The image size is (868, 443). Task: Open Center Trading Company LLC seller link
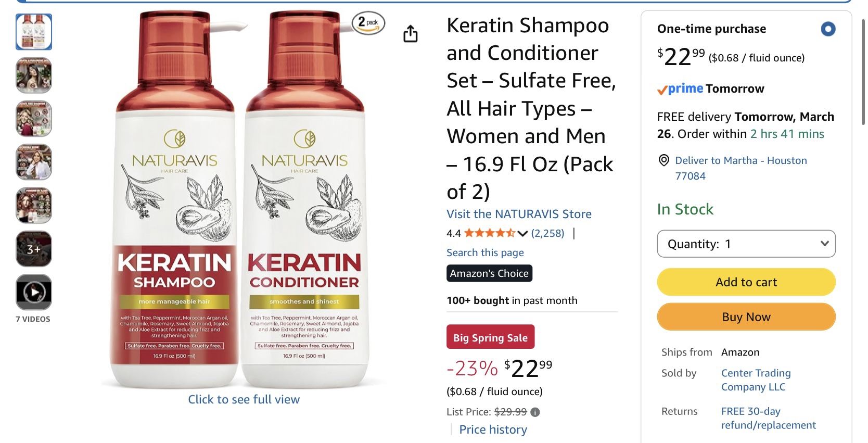[x=756, y=380]
